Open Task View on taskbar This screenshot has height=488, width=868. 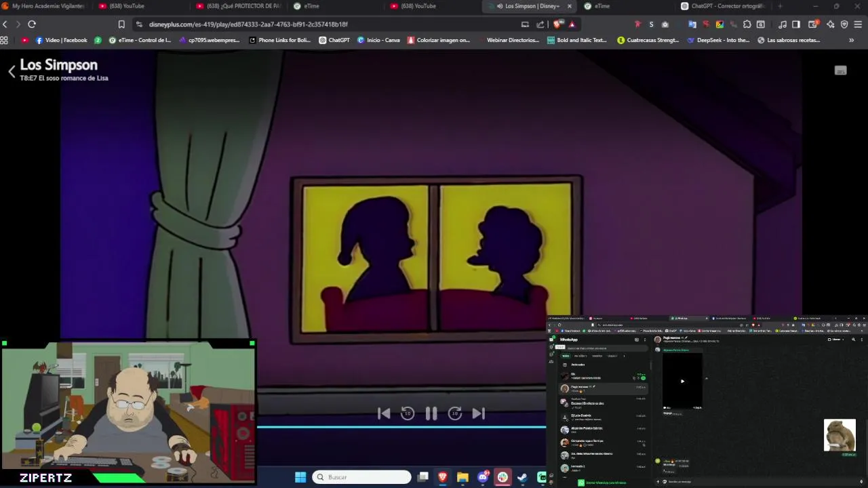tap(422, 477)
